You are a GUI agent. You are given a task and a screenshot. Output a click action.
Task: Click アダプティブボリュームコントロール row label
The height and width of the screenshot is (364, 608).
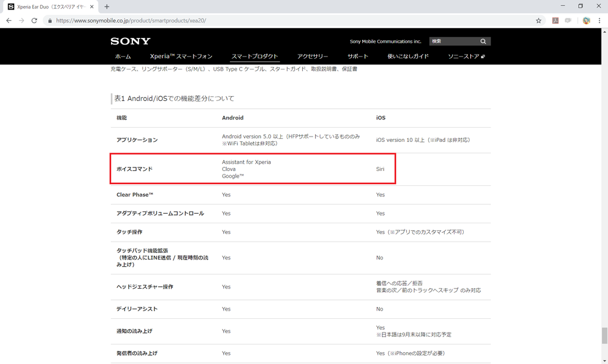[160, 214]
